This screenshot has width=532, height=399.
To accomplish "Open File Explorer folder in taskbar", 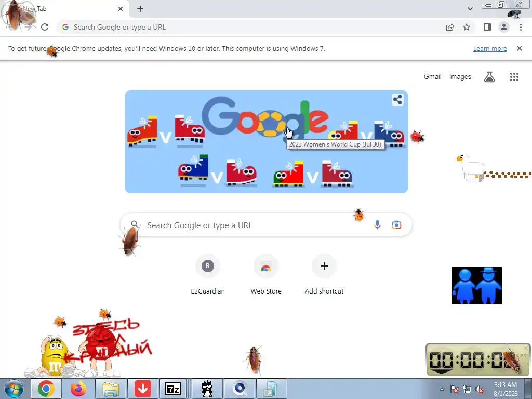I will pos(111,389).
